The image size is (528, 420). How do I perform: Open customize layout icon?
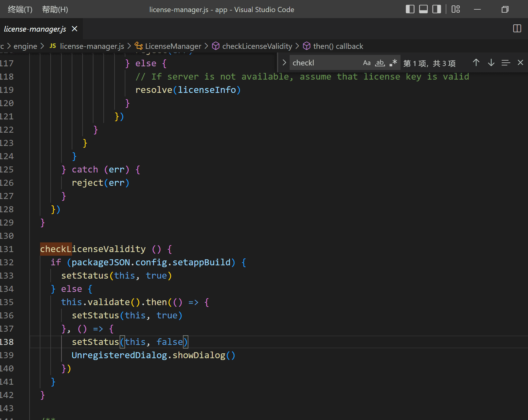(x=456, y=9)
